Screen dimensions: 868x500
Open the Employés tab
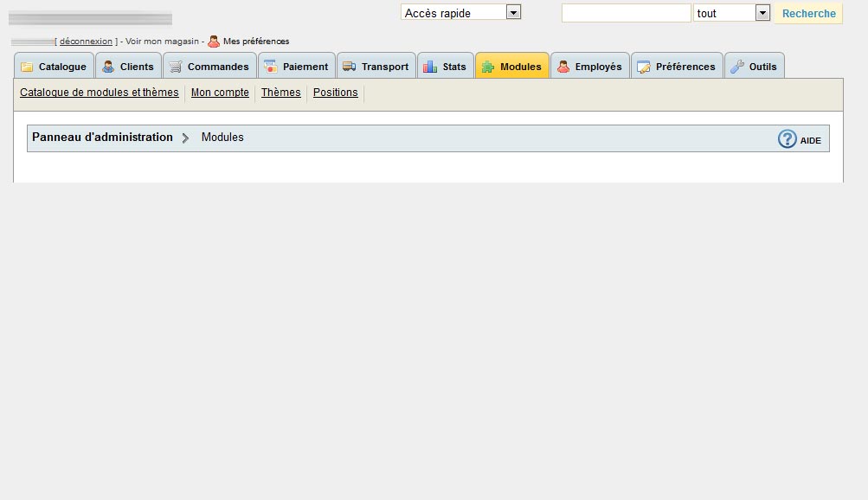(x=590, y=66)
